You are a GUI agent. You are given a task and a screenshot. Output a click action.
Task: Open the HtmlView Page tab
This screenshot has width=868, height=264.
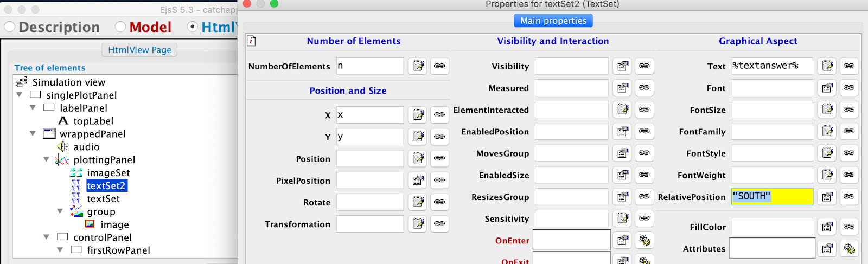139,50
